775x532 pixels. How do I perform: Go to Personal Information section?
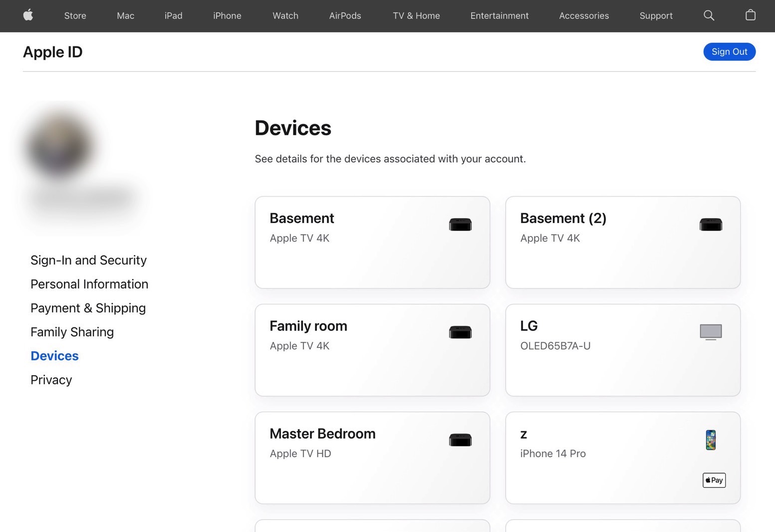[89, 284]
